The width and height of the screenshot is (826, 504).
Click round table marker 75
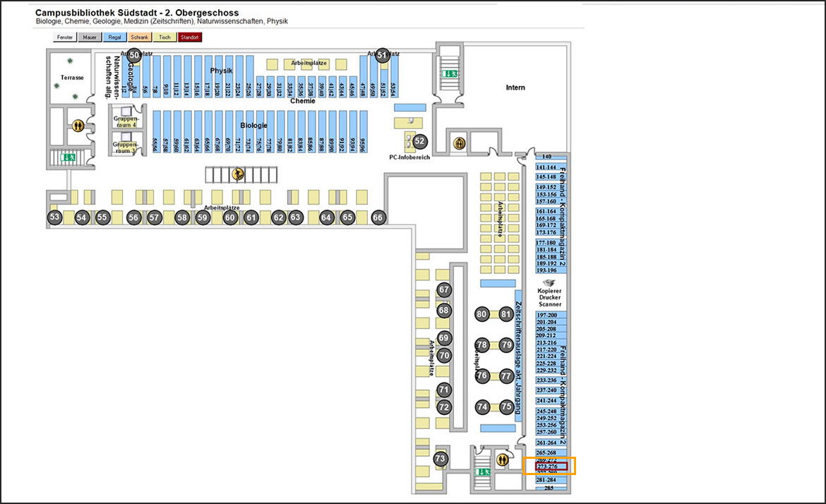507,407
